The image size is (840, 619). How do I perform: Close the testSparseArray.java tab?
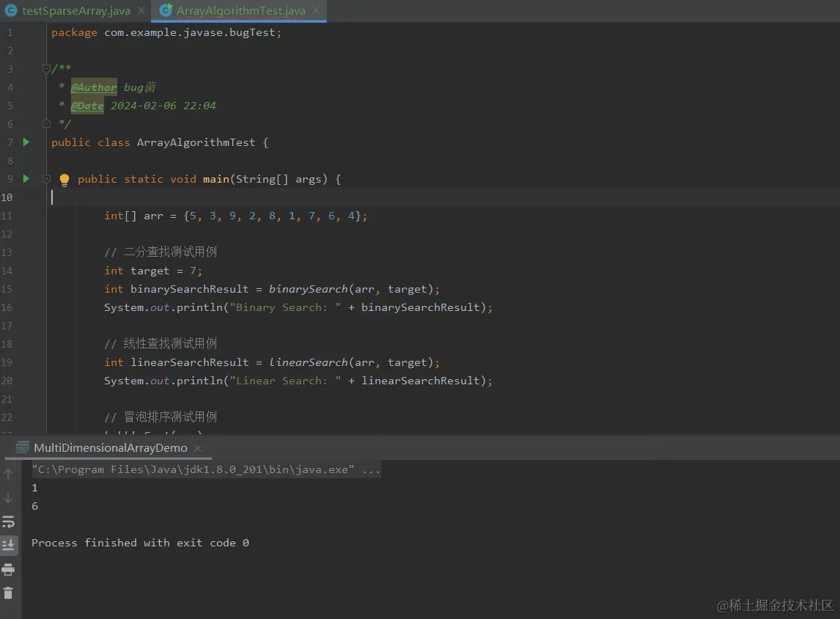pyautogui.click(x=141, y=11)
